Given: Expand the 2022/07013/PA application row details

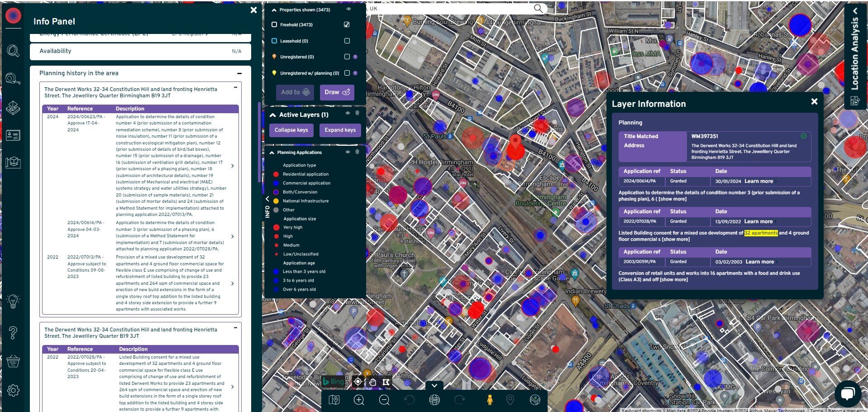Looking at the screenshot, I should coord(233,283).
